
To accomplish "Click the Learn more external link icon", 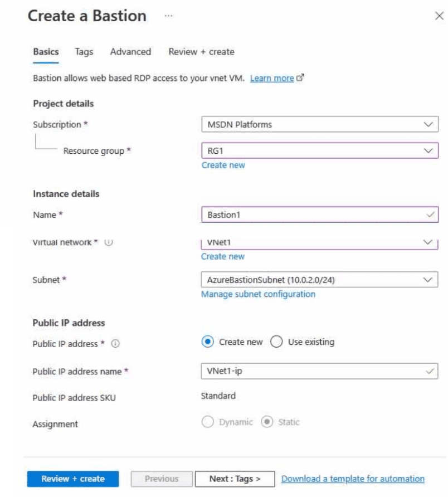I will pos(300,79).
